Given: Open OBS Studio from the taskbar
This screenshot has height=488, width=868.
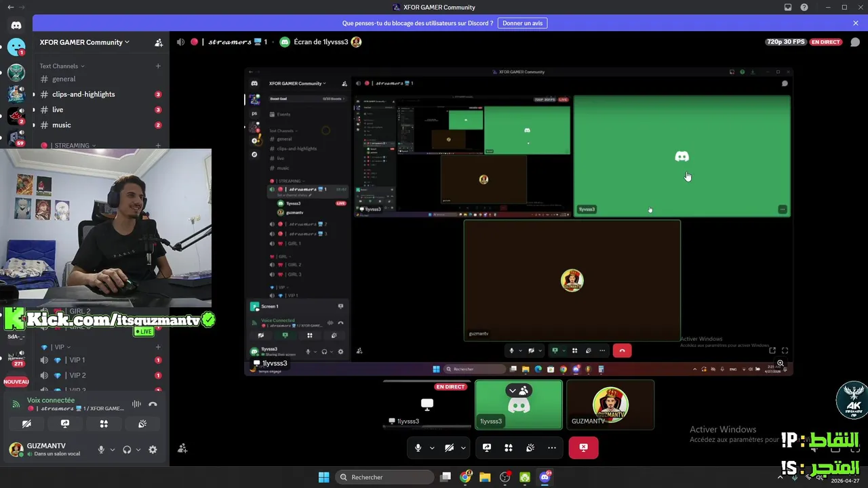Looking at the screenshot, I should point(505,477).
